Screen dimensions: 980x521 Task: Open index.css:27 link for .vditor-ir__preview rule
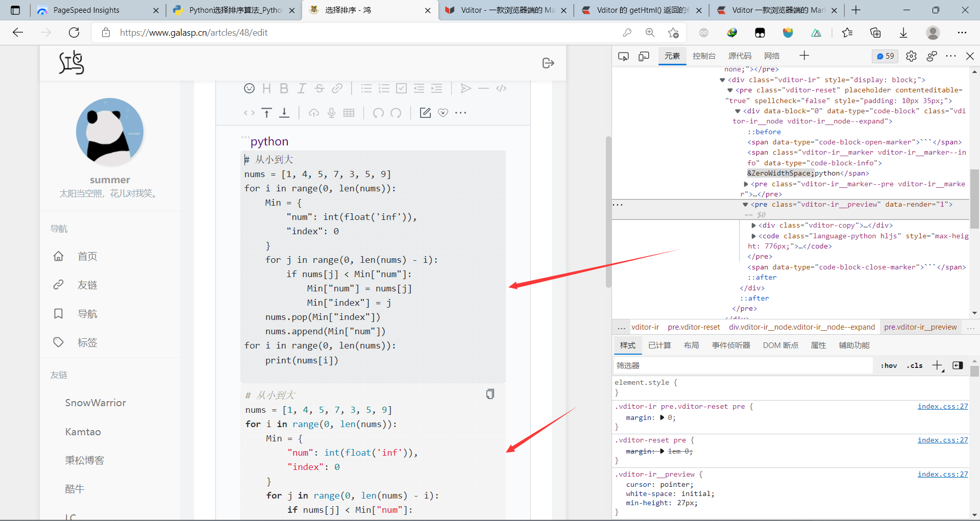click(942, 474)
